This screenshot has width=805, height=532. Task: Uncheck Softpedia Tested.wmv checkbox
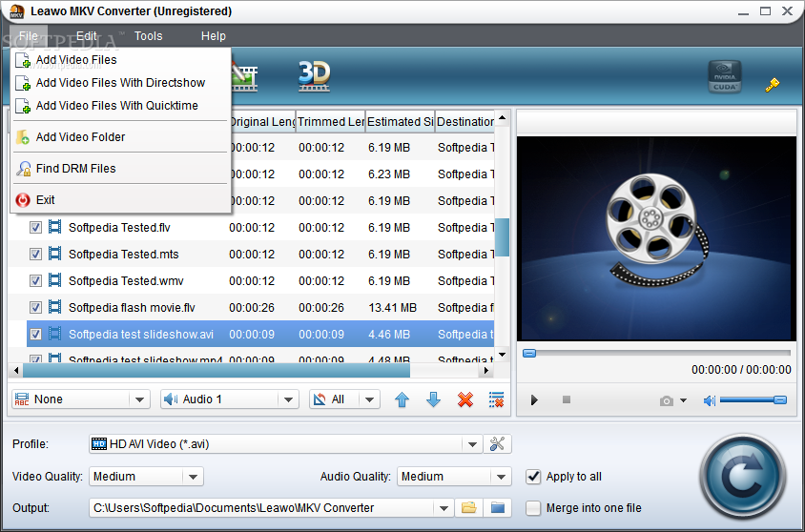tap(35, 280)
